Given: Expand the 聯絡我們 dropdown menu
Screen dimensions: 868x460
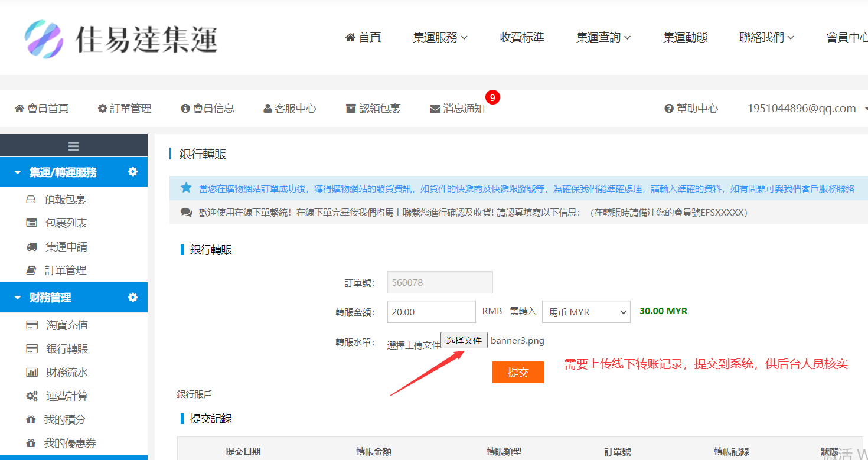Looking at the screenshot, I should pos(766,38).
